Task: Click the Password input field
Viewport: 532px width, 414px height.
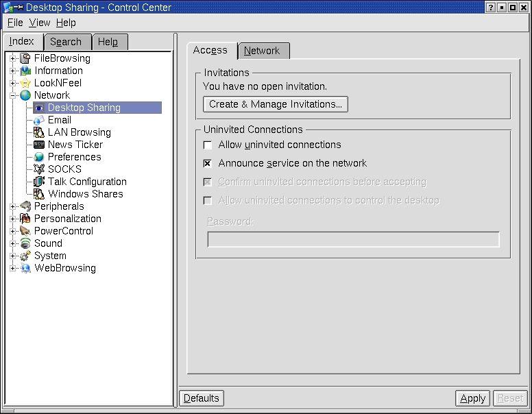Action: tap(353, 239)
